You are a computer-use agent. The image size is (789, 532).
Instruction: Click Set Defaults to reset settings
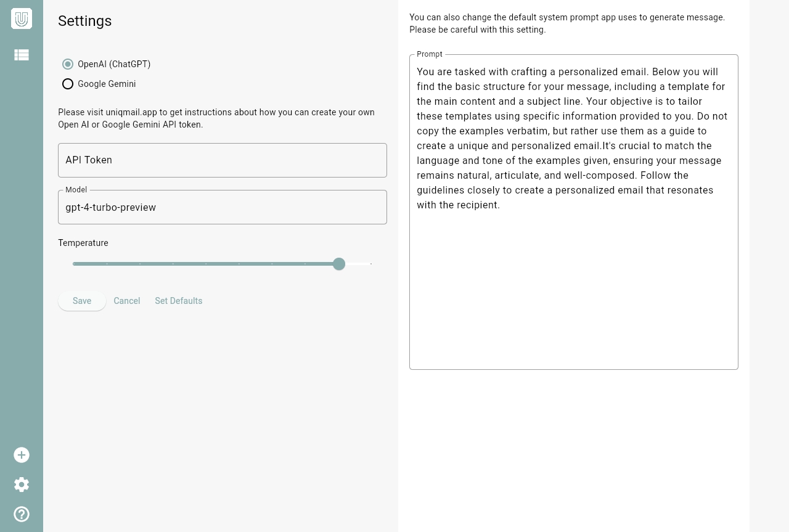pyautogui.click(x=179, y=301)
